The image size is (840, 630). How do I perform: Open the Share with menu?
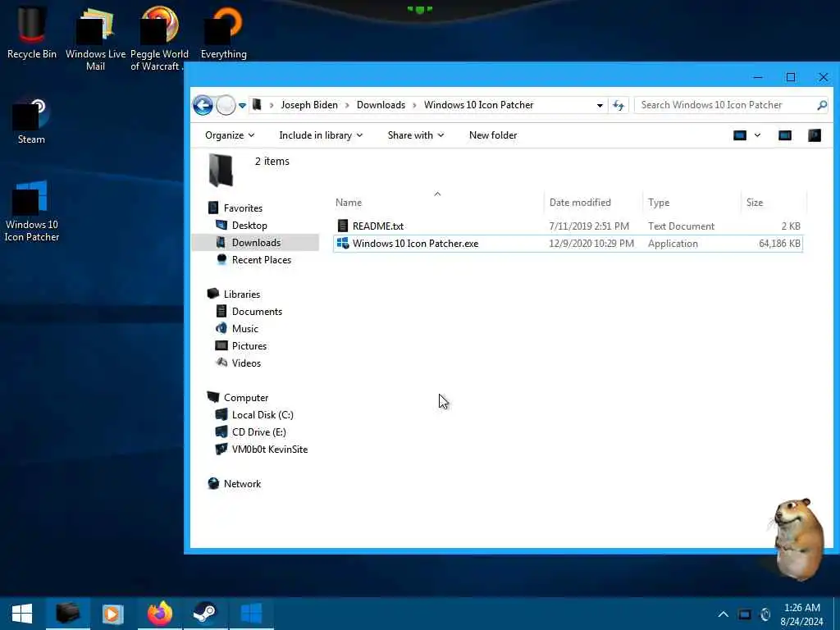tap(416, 135)
